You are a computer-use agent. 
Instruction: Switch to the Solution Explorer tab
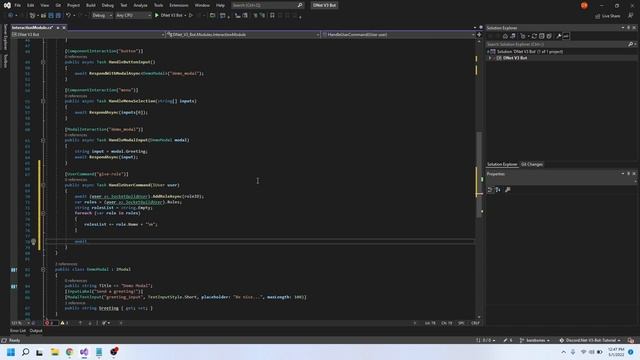[502, 164]
